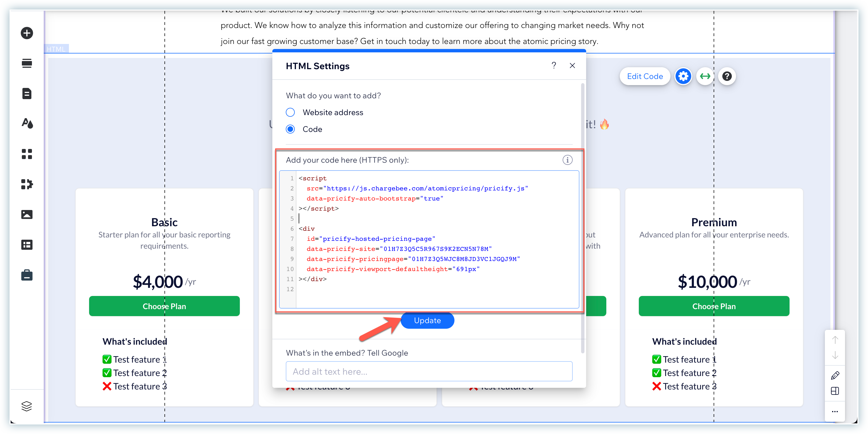This screenshot has width=868, height=434.
Task: Click code line with pricify.js URL
Action: 417,188
